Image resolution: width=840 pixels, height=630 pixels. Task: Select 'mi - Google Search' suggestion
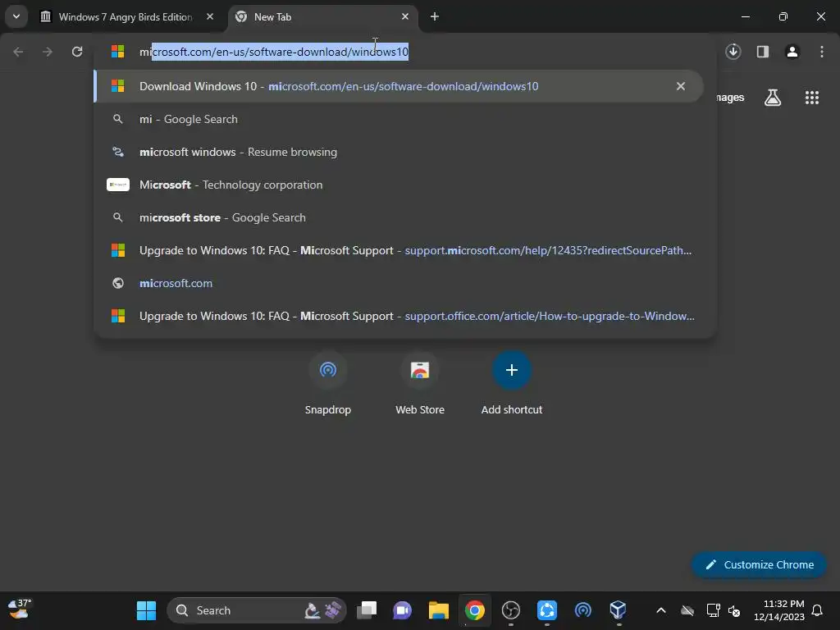(x=399, y=119)
